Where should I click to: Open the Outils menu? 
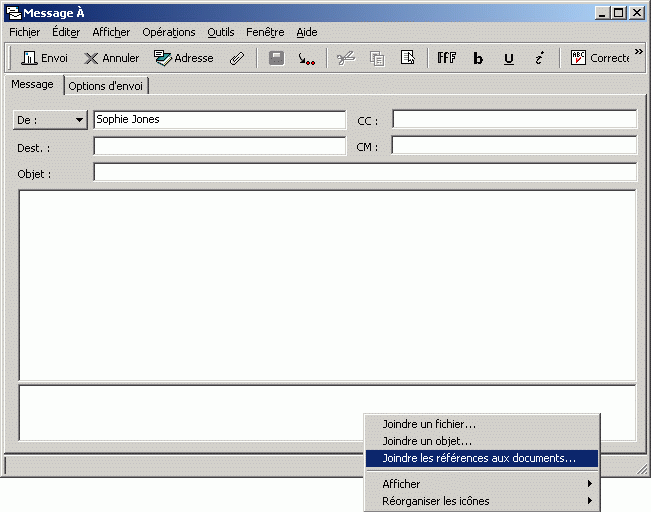(220, 32)
